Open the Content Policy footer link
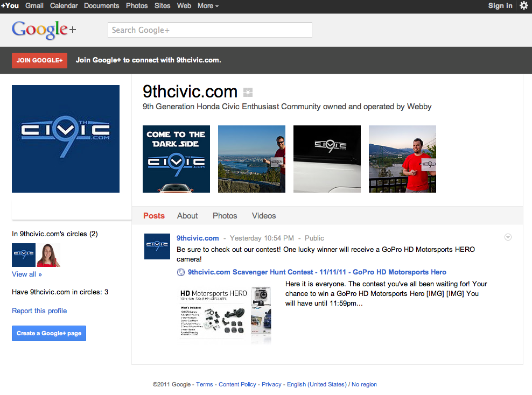 coord(237,384)
